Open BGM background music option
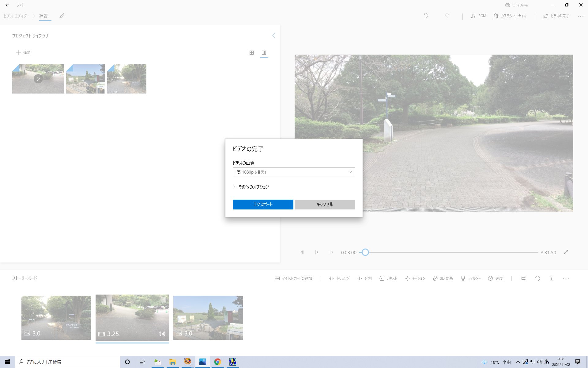Screen dimensions: 588x368 479,16
